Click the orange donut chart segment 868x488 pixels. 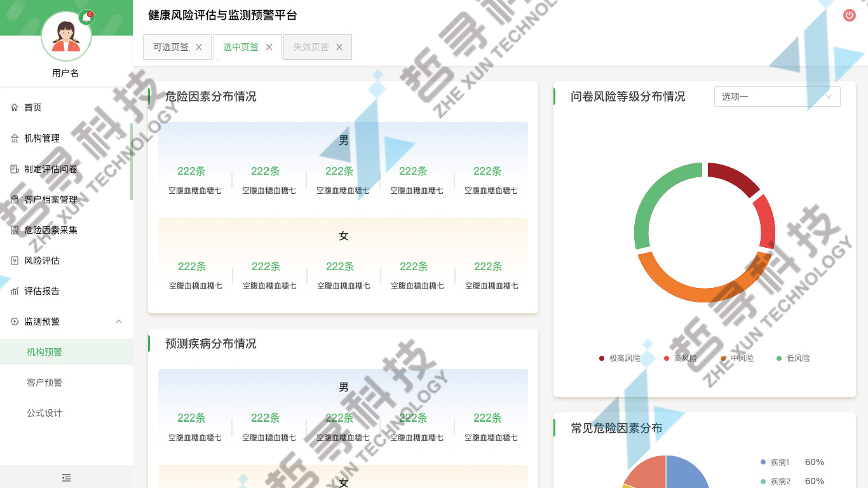pos(704,294)
